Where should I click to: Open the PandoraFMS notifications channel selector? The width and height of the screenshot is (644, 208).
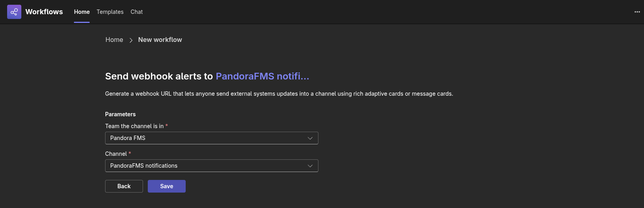212,166
